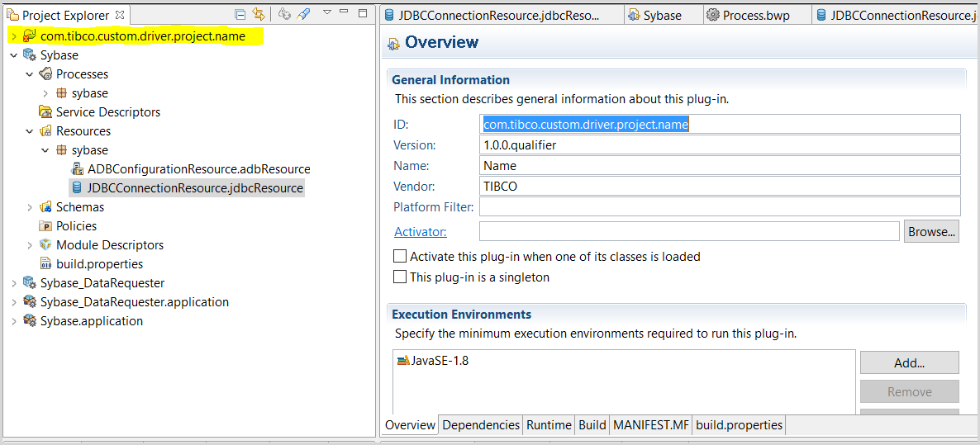Close the Project Explorer tab with X
The height and width of the screenshot is (445, 980).
121,15
